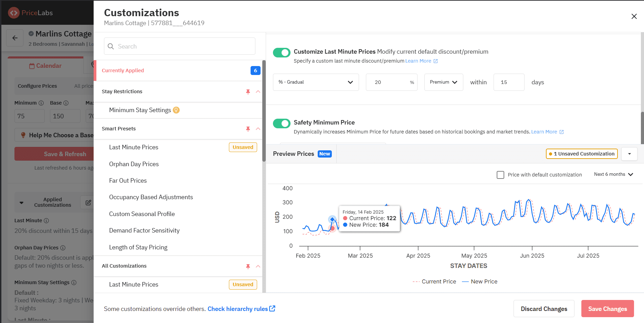This screenshot has height=323, width=644.
Task: Unpin the All Customizations section
Action: pyautogui.click(x=248, y=266)
